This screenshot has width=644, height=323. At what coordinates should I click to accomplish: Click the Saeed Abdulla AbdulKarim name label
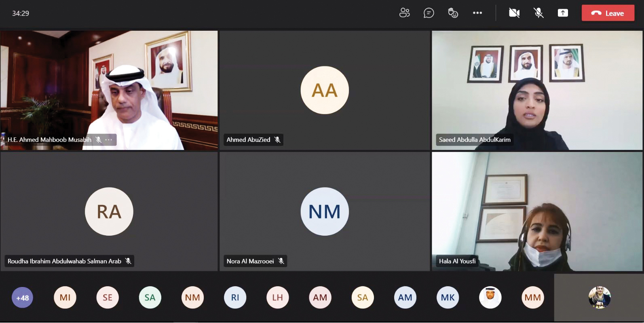[x=475, y=140]
